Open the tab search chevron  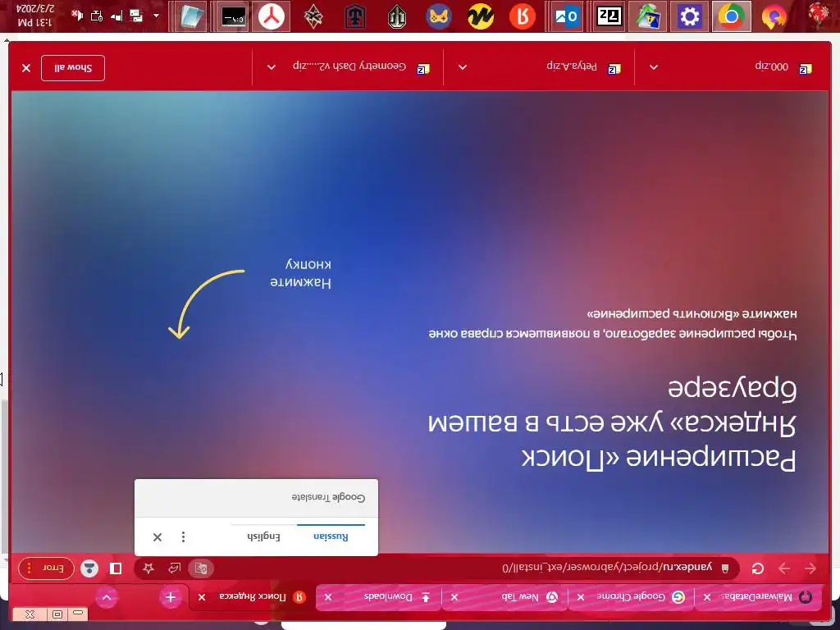[x=107, y=597]
